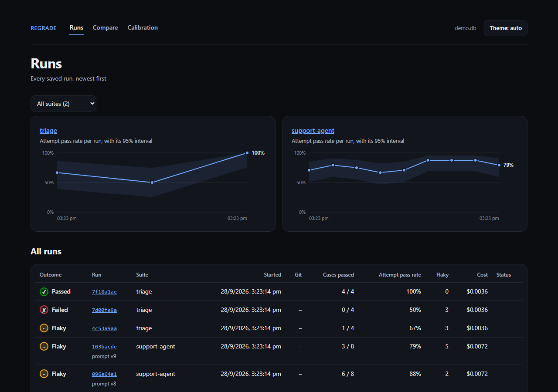This screenshot has height=392, width=558.
Task: Switch to the Runs tab
Action: click(x=76, y=28)
